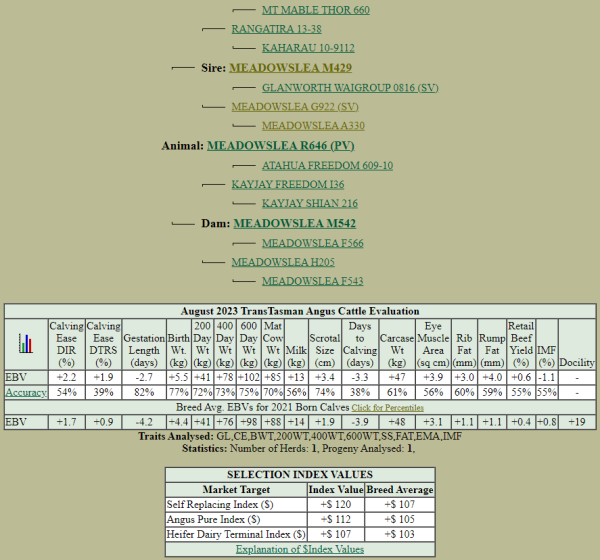Open RANGATIRA 13-38 animal link
This screenshot has height=560, width=600.
click(x=276, y=29)
